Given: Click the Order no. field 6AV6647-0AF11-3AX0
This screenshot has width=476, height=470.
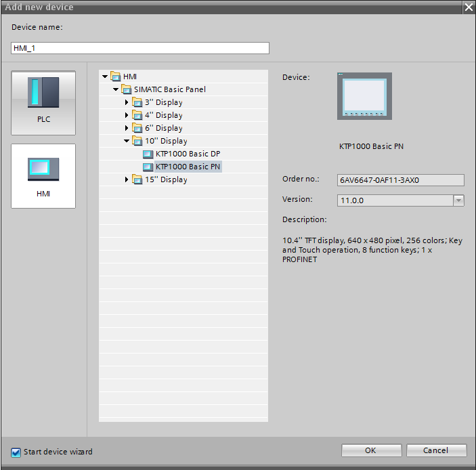Looking at the screenshot, I should pos(400,180).
